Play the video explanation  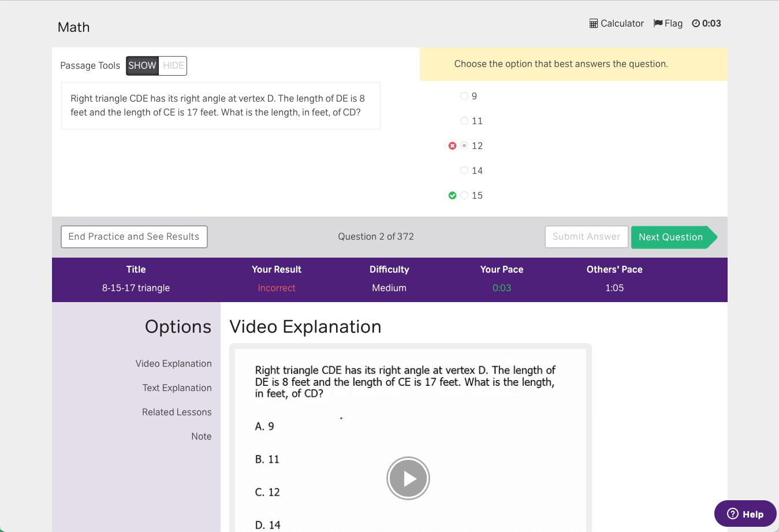coord(408,478)
